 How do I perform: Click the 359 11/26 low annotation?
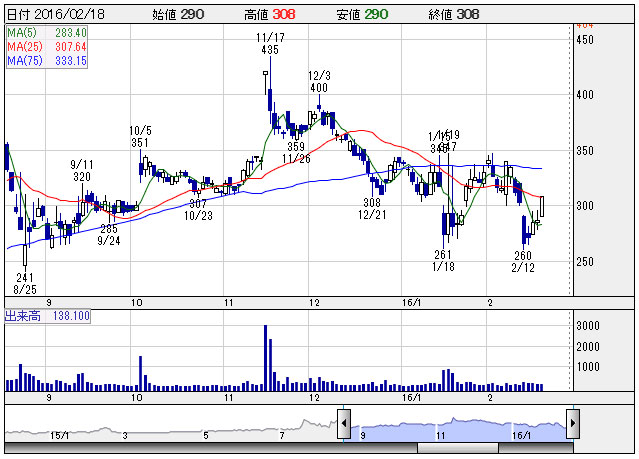tap(296, 152)
